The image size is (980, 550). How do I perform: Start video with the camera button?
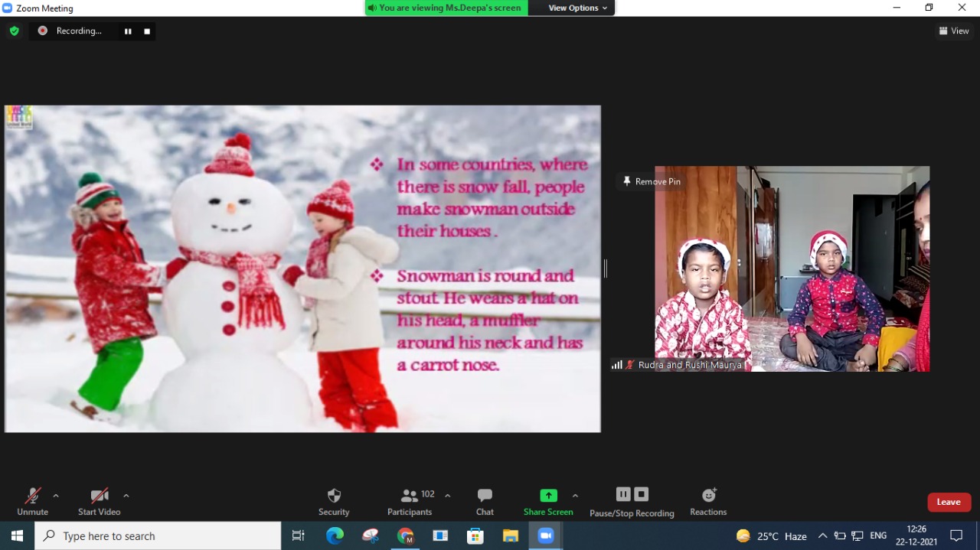(99, 502)
